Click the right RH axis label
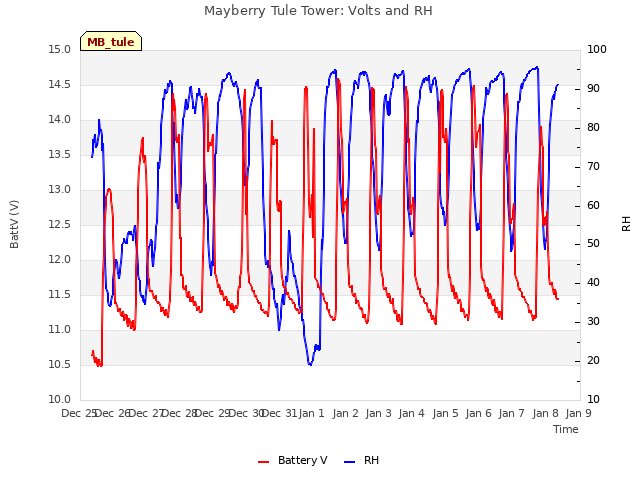Image resolution: width=640 pixels, height=480 pixels. point(626,224)
